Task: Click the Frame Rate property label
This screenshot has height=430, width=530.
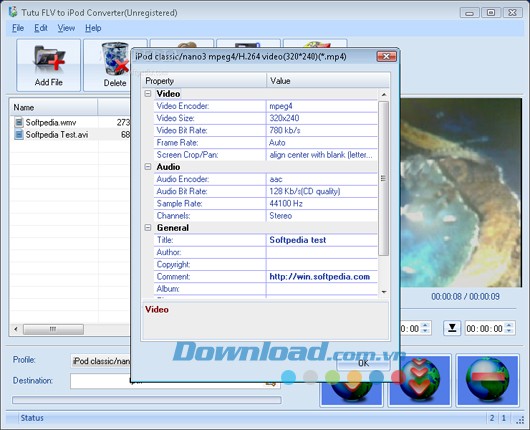Action: coord(177,143)
